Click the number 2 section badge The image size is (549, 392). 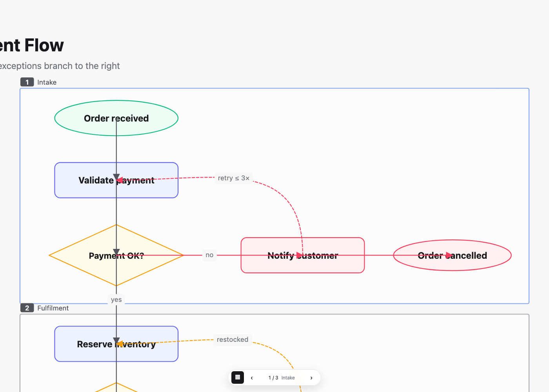click(27, 308)
